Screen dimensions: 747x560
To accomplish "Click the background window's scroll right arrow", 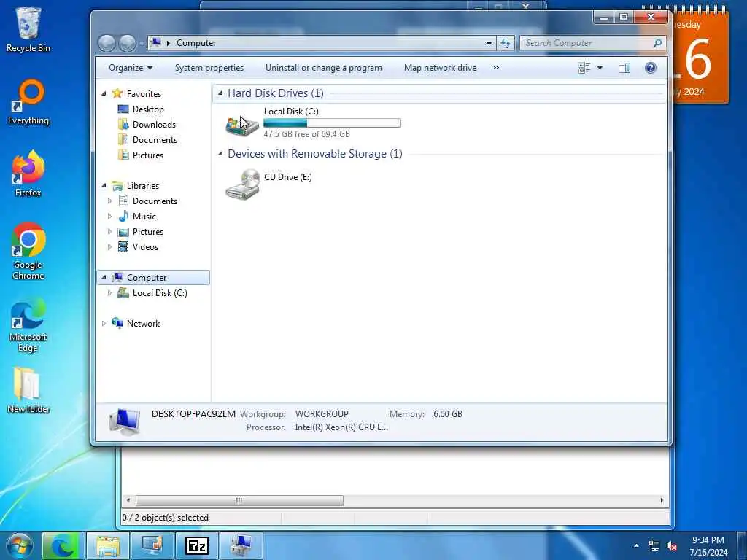I will (662, 500).
